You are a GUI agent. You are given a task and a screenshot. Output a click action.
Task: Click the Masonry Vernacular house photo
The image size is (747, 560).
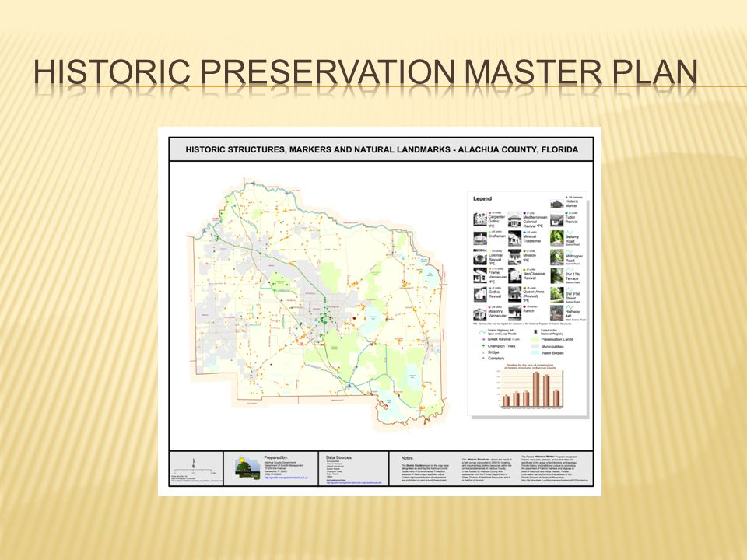[480, 313]
